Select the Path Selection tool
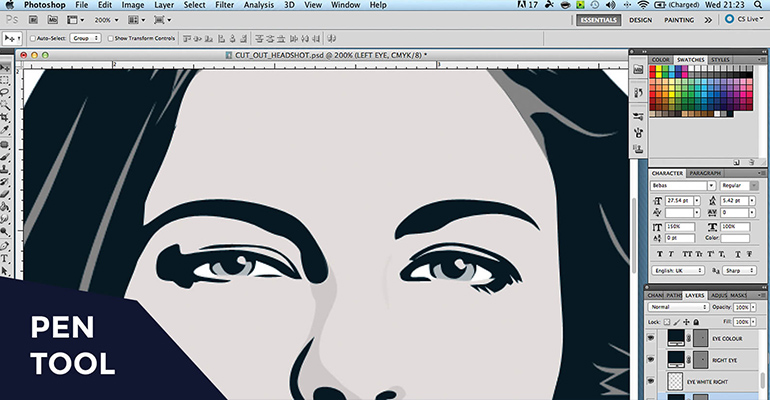 point(5,271)
